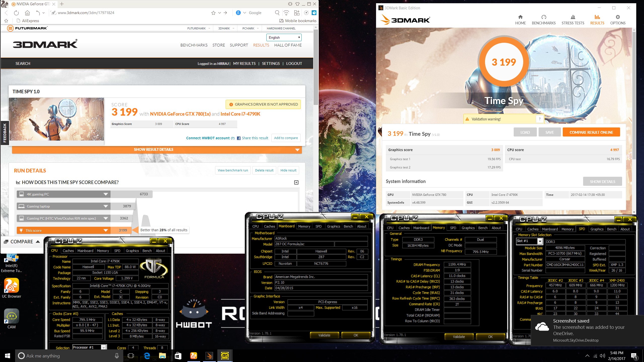Expand COMPARE panel at bottom left
The height and width of the screenshot is (362, 644).
(x=22, y=242)
